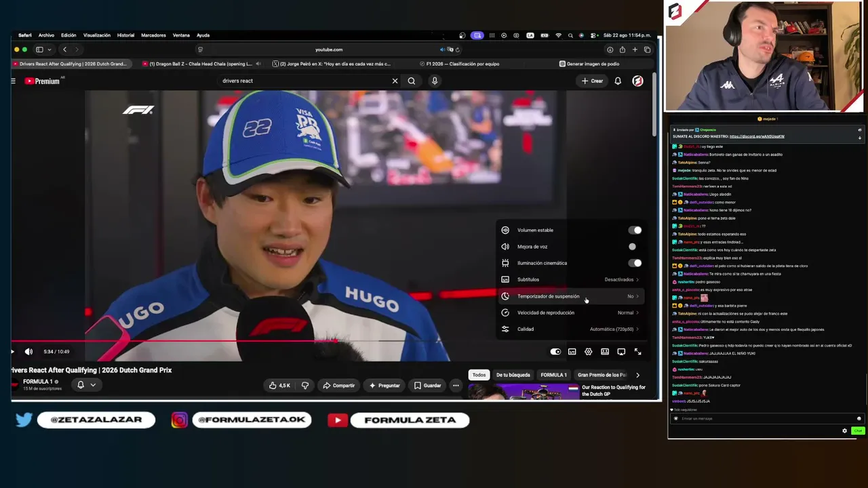This screenshot has height=488, width=868.
Task: Click the Crear button
Action: tap(592, 81)
